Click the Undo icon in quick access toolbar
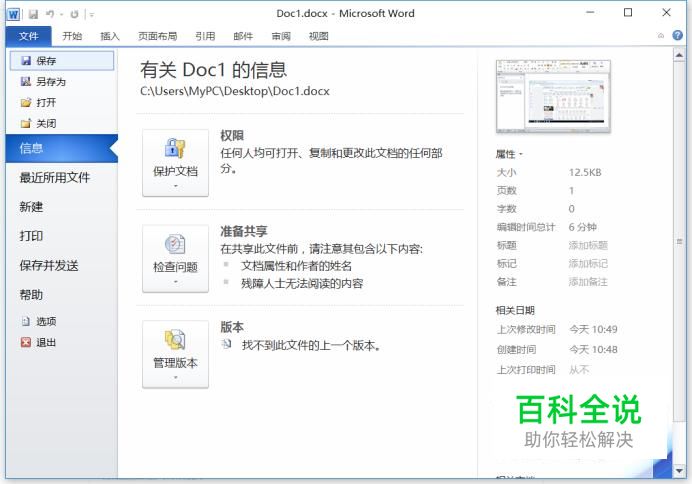 click(x=50, y=14)
